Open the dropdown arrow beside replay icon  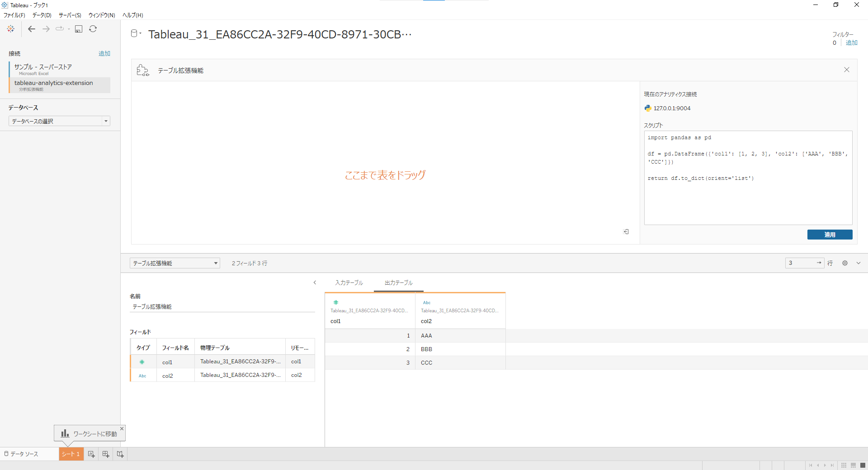[69, 29]
